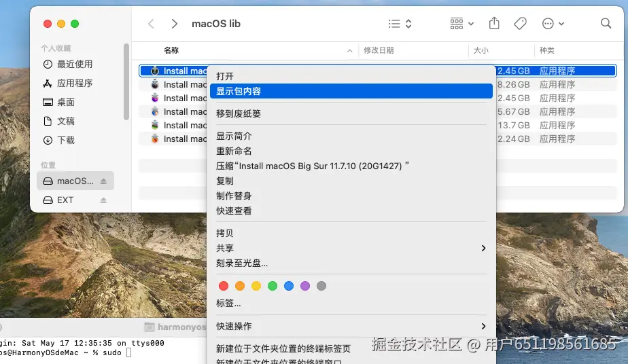Apply the orange tag color
The height and width of the screenshot is (364, 628).
240,286
